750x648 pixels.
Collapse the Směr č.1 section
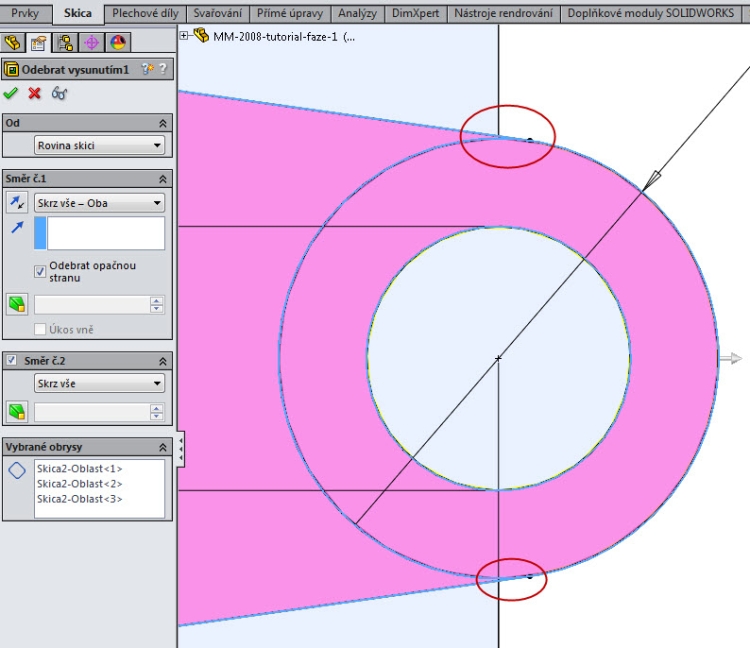coord(163,179)
